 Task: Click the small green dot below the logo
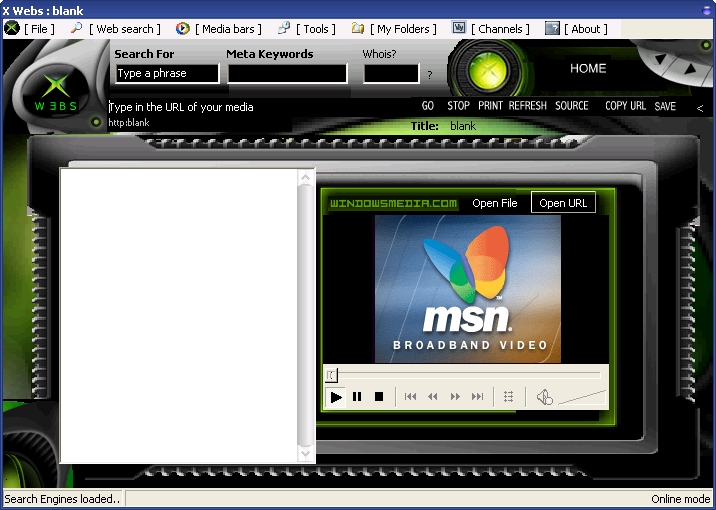click(96, 122)
